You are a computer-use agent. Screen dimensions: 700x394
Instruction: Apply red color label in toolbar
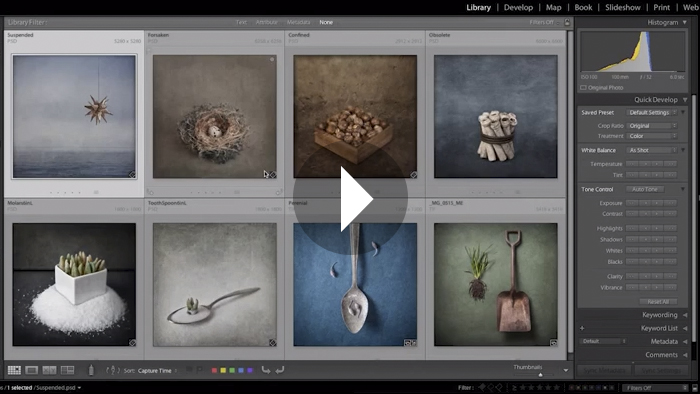click(214, 370)
